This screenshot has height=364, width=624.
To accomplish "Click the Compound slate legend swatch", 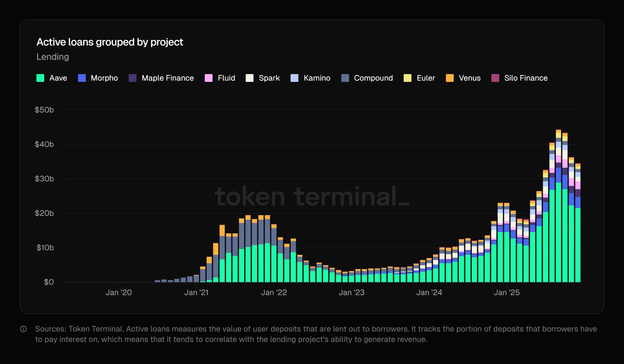I will pyautogui.click(x=345, y=78).
